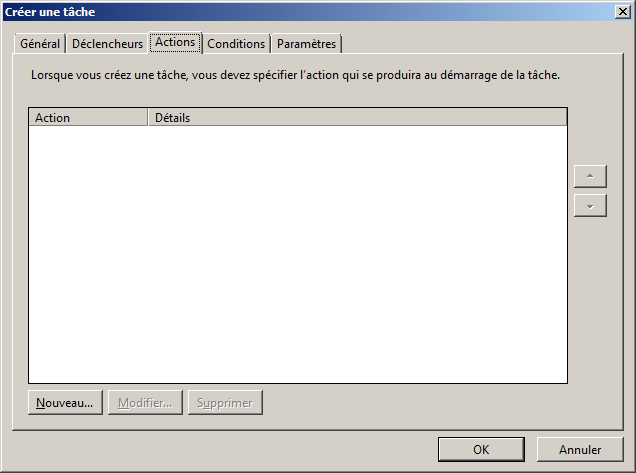Click inside the empty actions list
The width and height of the screenshot is (636, 473).
pos(297,253)
